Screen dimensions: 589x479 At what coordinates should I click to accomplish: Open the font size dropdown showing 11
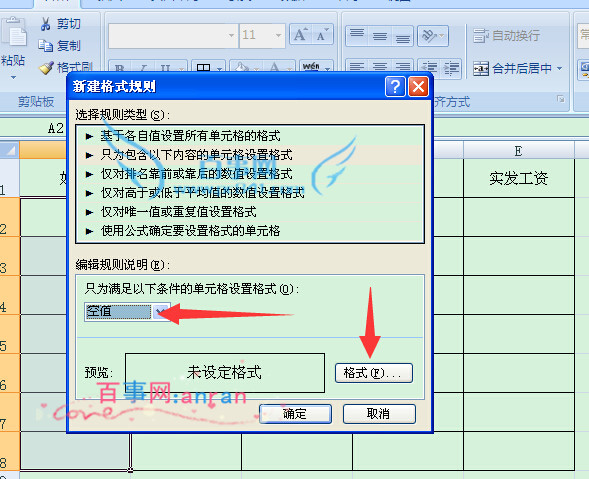point(278,35)
